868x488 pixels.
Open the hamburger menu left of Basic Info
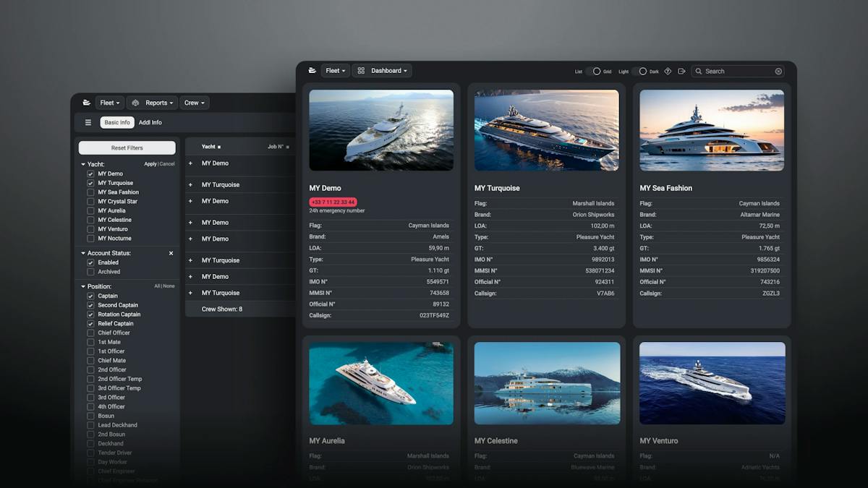coord(88,123)
